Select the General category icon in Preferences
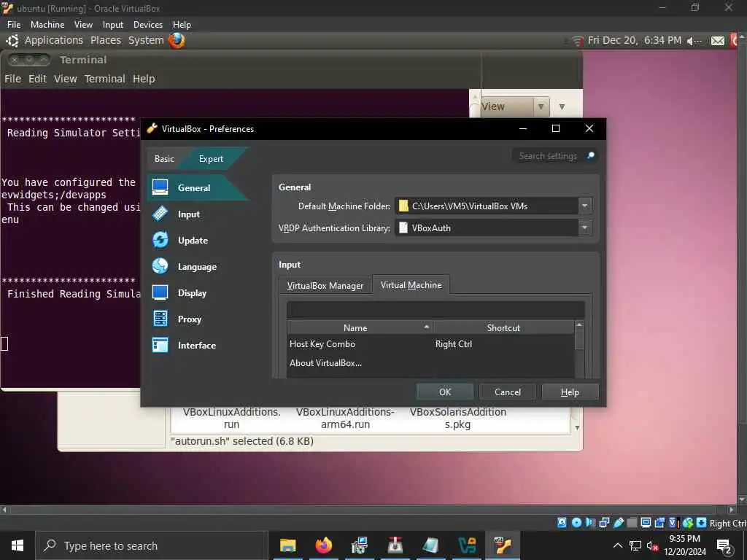Screen dimensions: 747x560 [160, 187]
